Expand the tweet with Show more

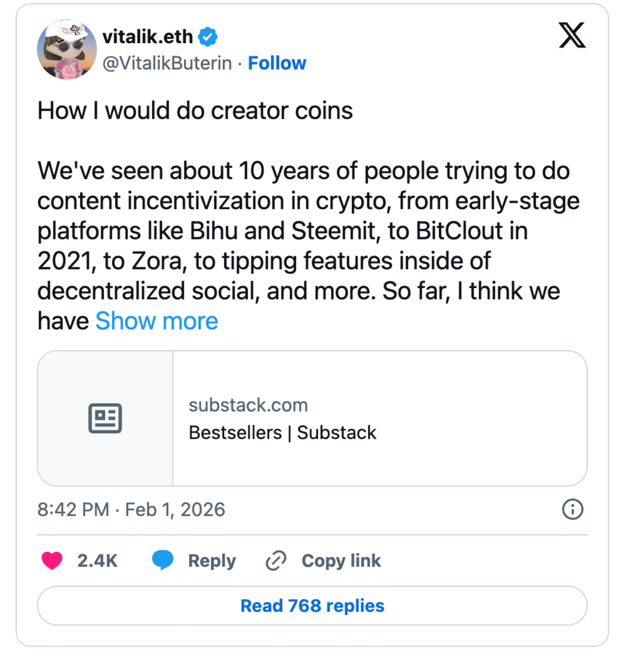tap(156, 321)
